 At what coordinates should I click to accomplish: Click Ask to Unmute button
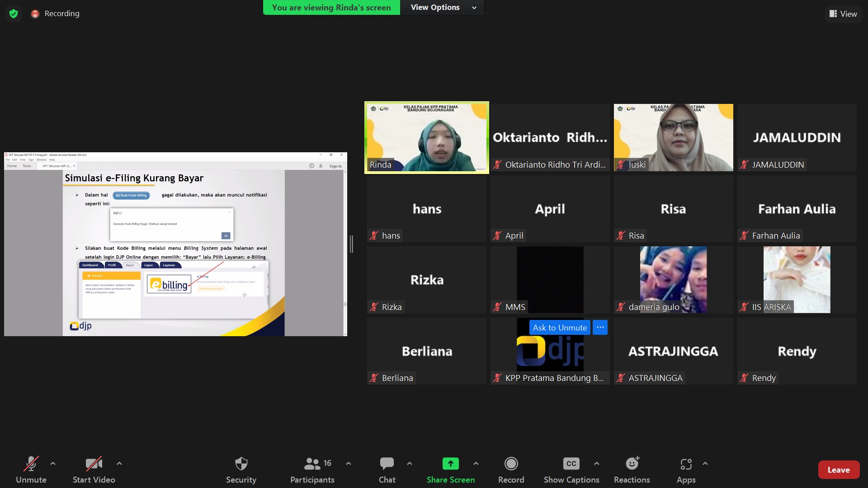(559, 328)
